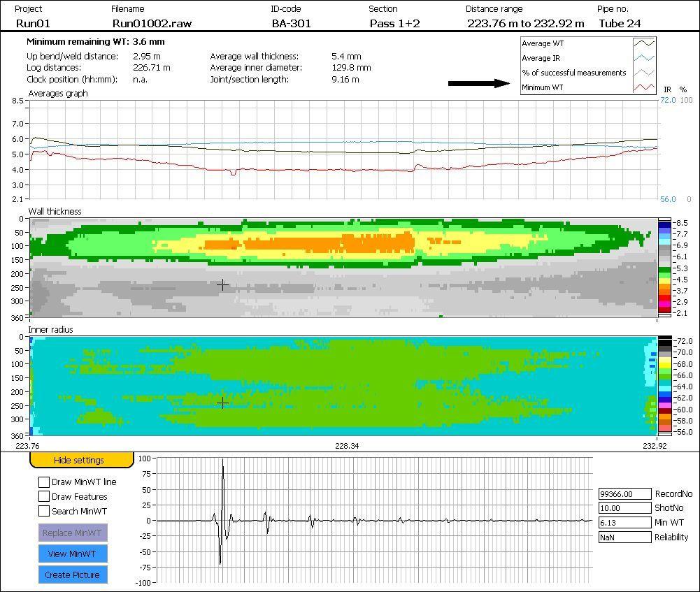Screen dimensions: 700x592
Task: Click the Inner radius color scale bar
Action: tap(664, 386)
